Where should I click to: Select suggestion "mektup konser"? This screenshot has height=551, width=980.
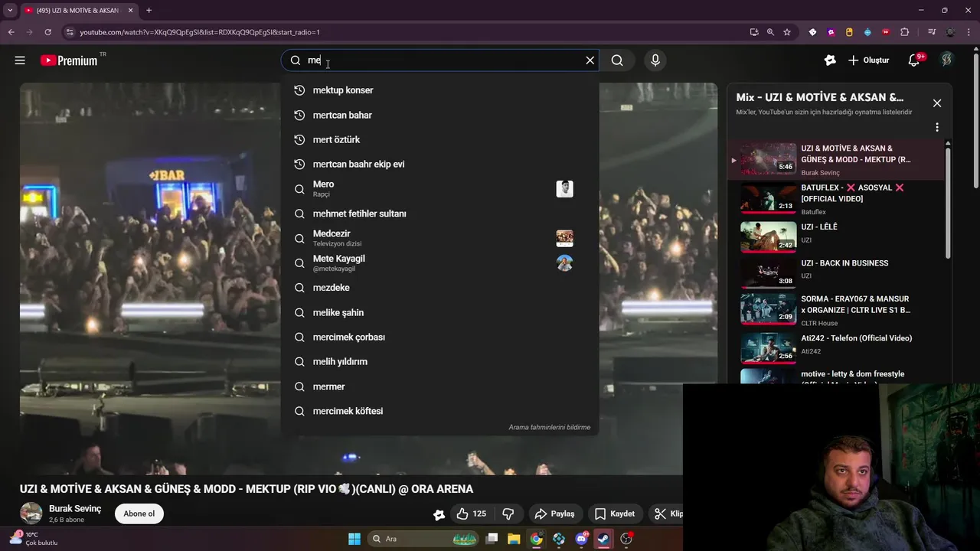(x=439, y=90)
